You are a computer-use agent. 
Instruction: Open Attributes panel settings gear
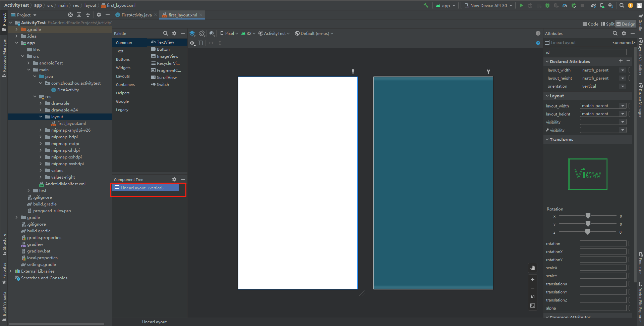click(624, 33)
